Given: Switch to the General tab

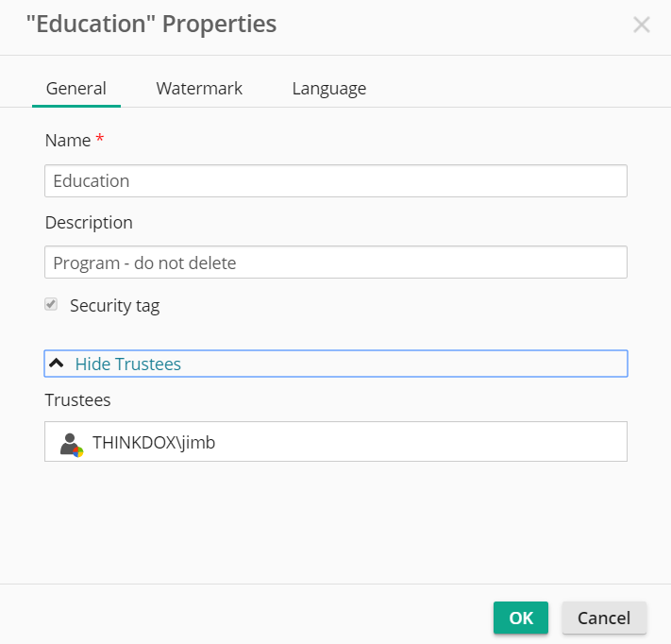Looking at the screenshot, I should click(x=76, y=89).
